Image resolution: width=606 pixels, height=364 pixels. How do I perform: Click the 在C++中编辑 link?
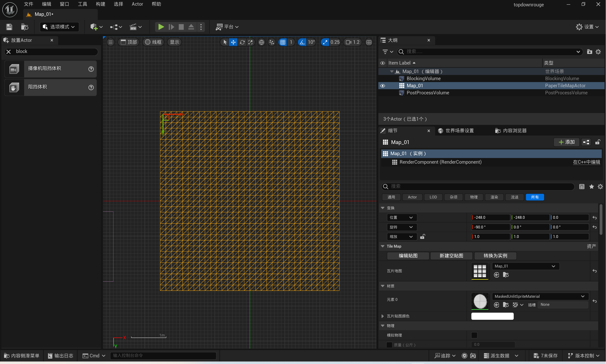586,162
